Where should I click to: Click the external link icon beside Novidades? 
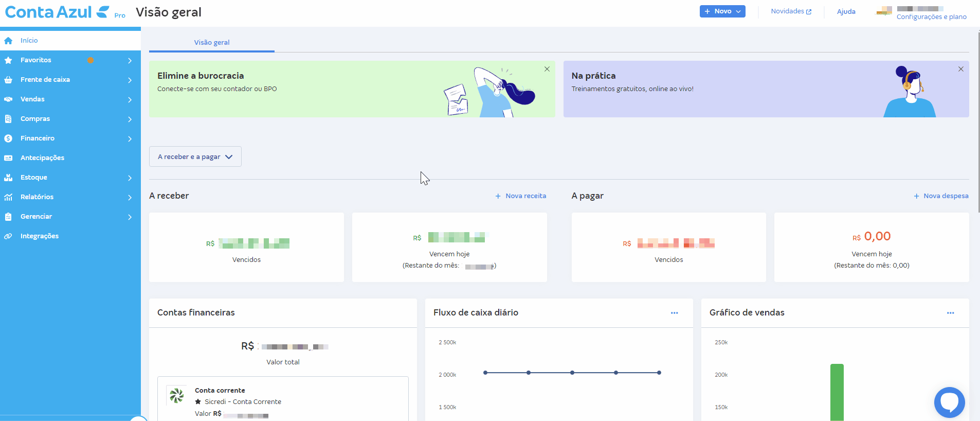(x=809, y=12)
